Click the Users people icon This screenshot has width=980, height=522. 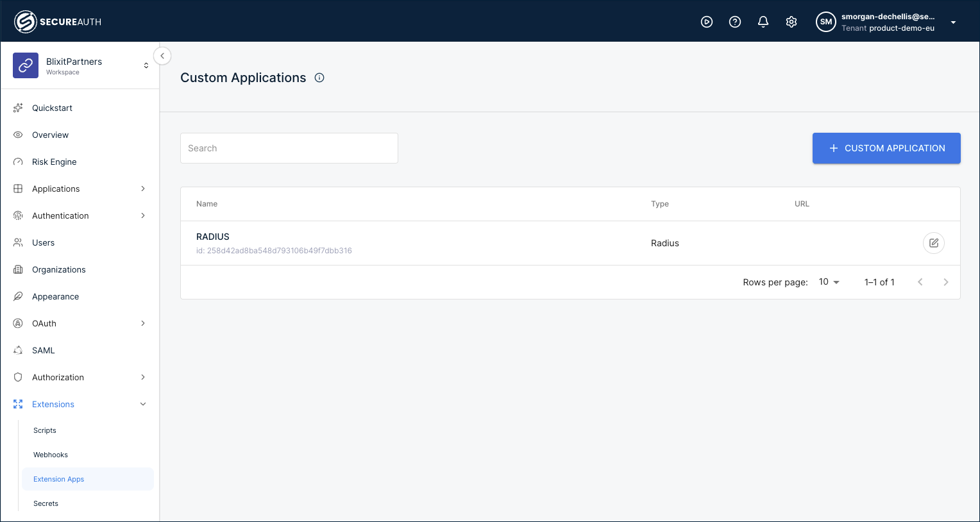point(18,242)
